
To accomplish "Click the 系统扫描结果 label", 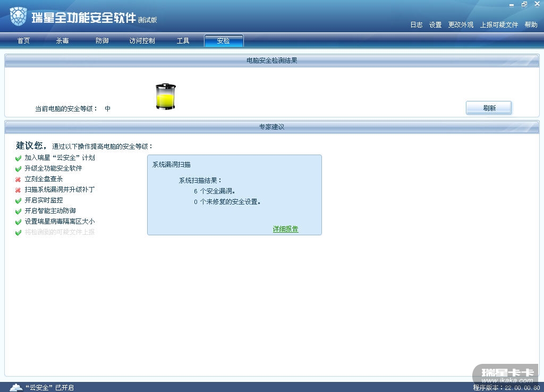I will (x=200, y=181).
